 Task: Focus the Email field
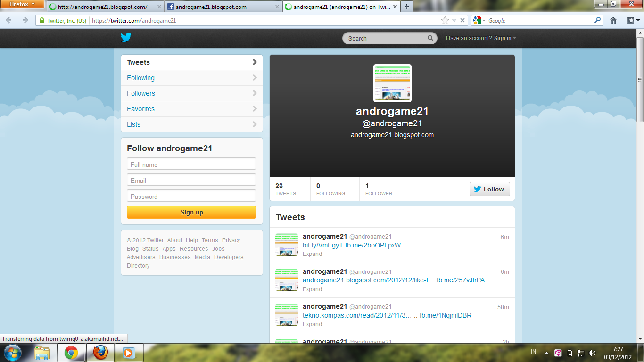(x=191, y=180)
